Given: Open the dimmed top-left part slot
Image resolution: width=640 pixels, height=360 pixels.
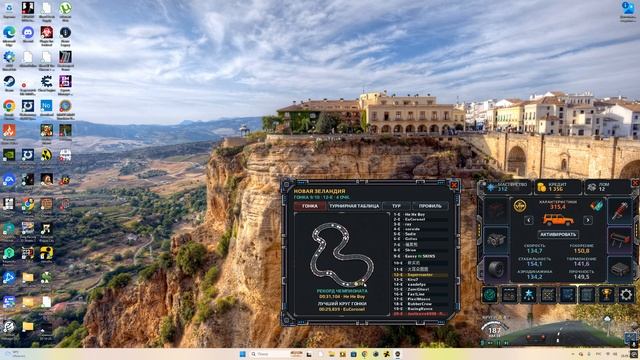Looking at the screenshot, I should [x=496, y=211].
